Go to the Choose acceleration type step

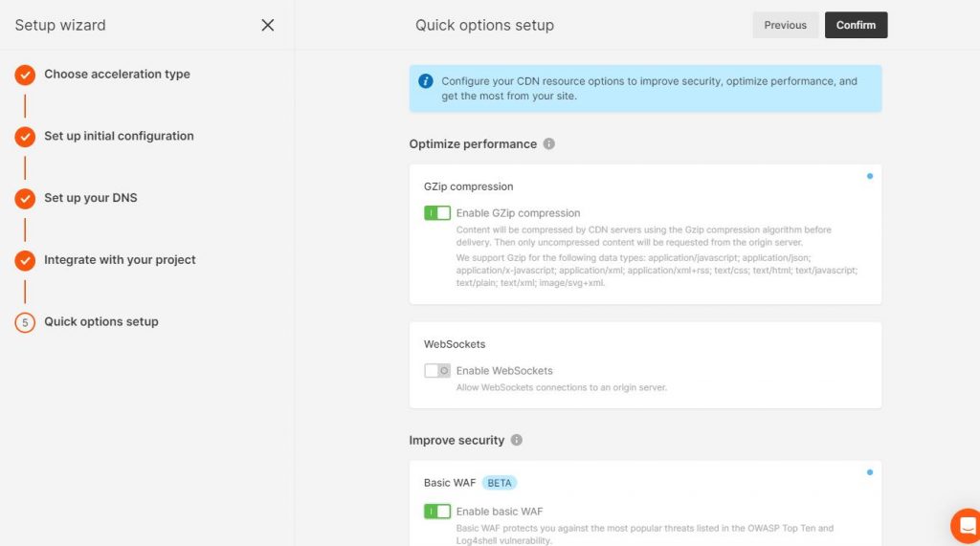pyautogui.click(x=117, y=75)
